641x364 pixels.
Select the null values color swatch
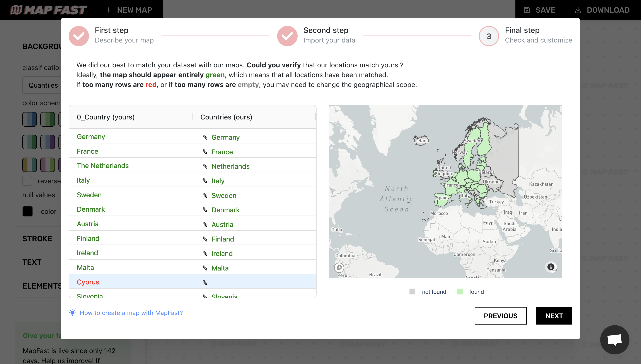pyautogui.click(x=28, y=211)
